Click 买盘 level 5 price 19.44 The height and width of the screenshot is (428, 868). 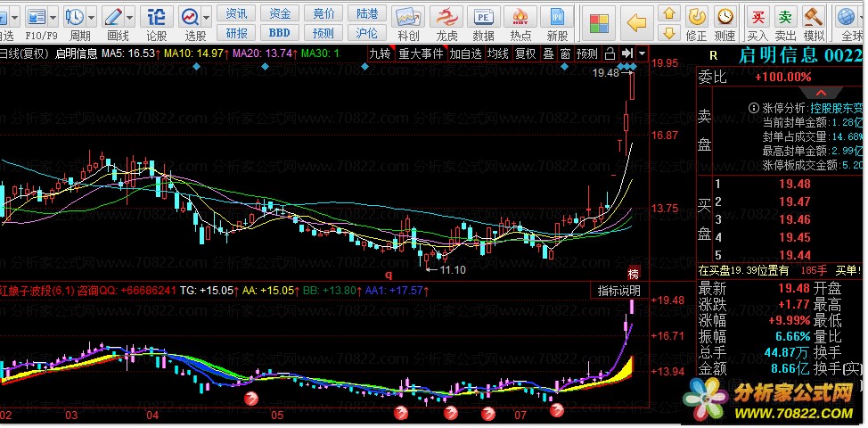click(794, 255)
